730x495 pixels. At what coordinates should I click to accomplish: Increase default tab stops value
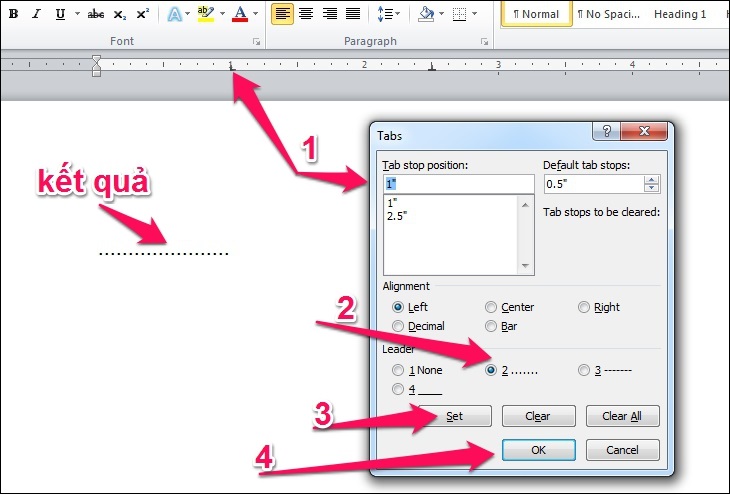[652, 180]
